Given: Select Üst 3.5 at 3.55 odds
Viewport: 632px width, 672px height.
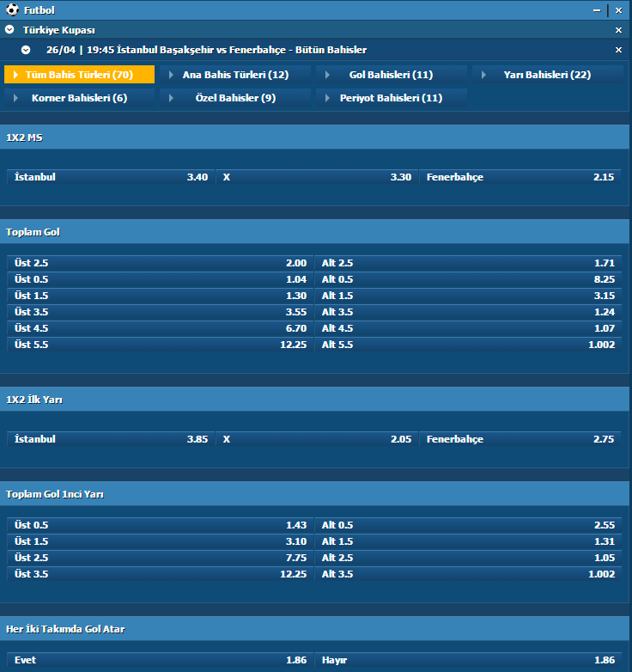Looking at the screenshot, I should (160, 312).
